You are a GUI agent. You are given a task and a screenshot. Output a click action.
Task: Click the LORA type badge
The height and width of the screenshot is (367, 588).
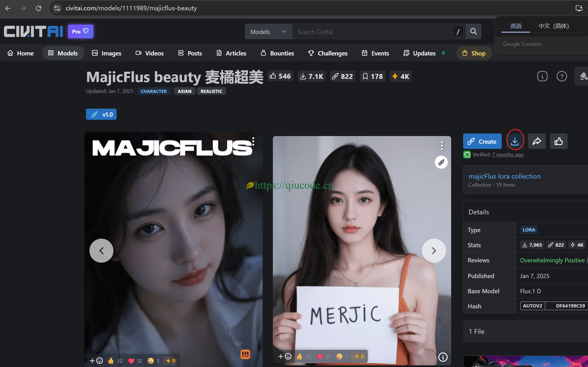[529, 230]
